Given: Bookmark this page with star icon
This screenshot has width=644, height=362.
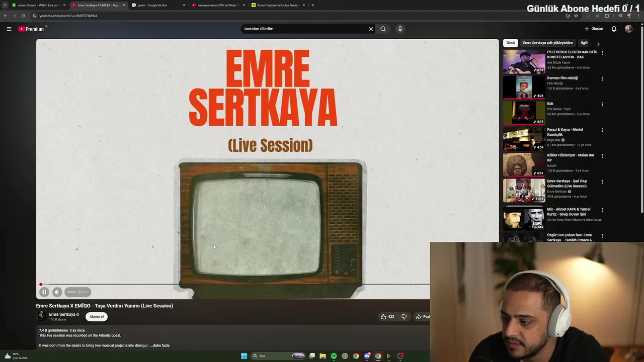Looking at the screenshot, I should pyautogui.click(x=576, y=16).
